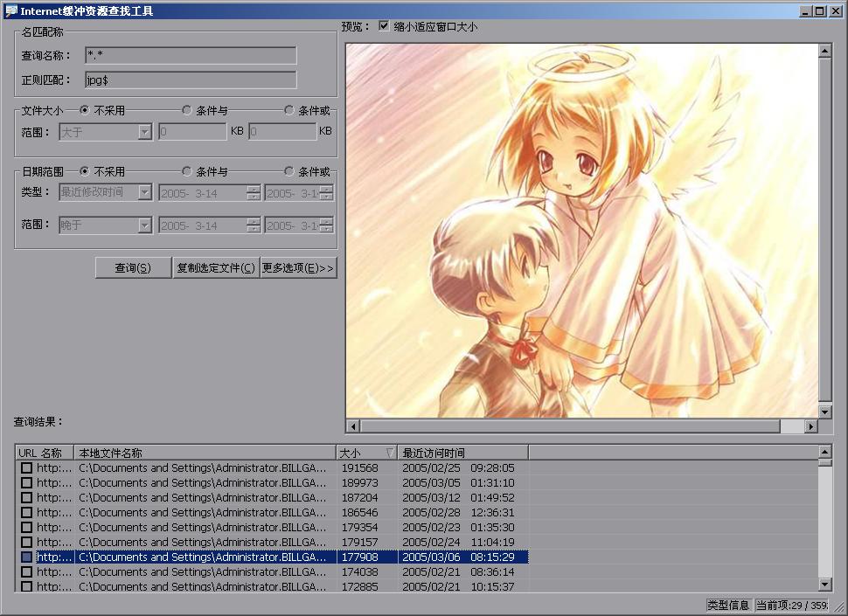The width and height of the screenshot is (848, 616).
Task: Click the 当前项:29 / 359 status bar entry
Action: (x=792, y=606)
